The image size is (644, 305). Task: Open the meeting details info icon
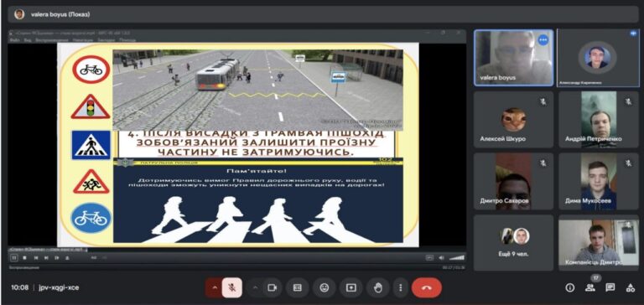(569, 287)
